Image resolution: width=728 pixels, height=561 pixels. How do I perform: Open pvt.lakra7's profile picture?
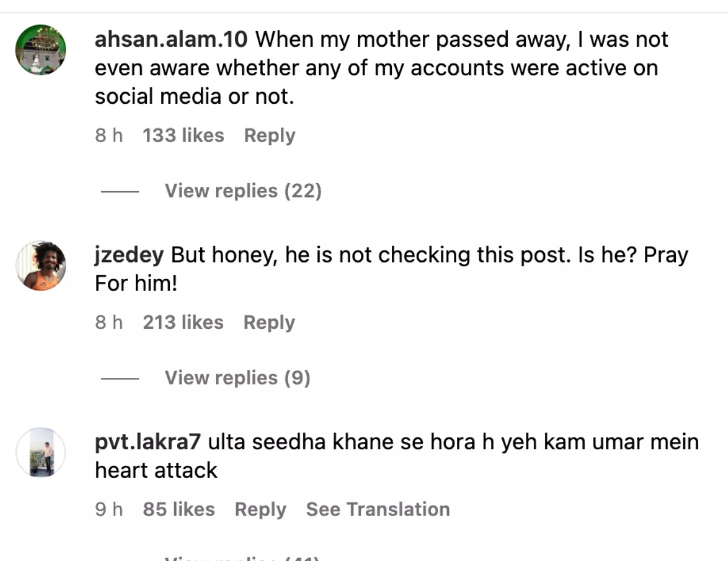[41, 452]
